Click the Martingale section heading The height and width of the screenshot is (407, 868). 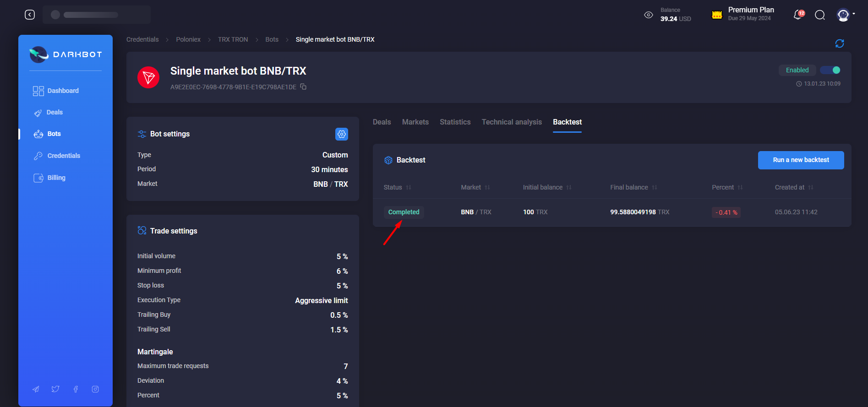(155, 352)
